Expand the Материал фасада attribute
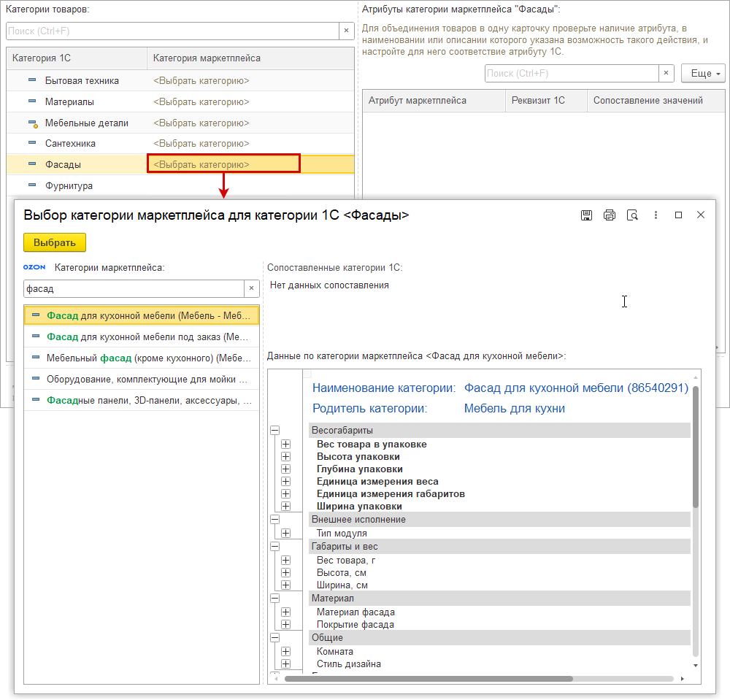The image size is (730, 700). [x=285, y=612]
